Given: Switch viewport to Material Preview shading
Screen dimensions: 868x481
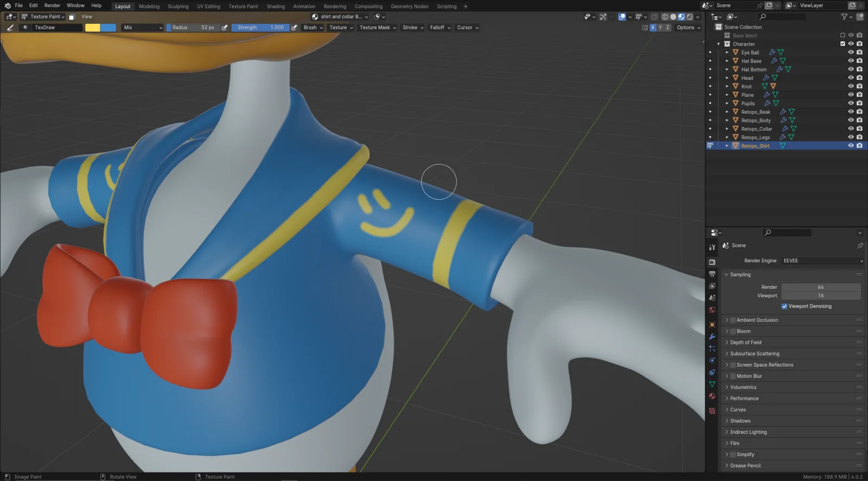Looking at the screenshot, I should (x=681, y=17).
